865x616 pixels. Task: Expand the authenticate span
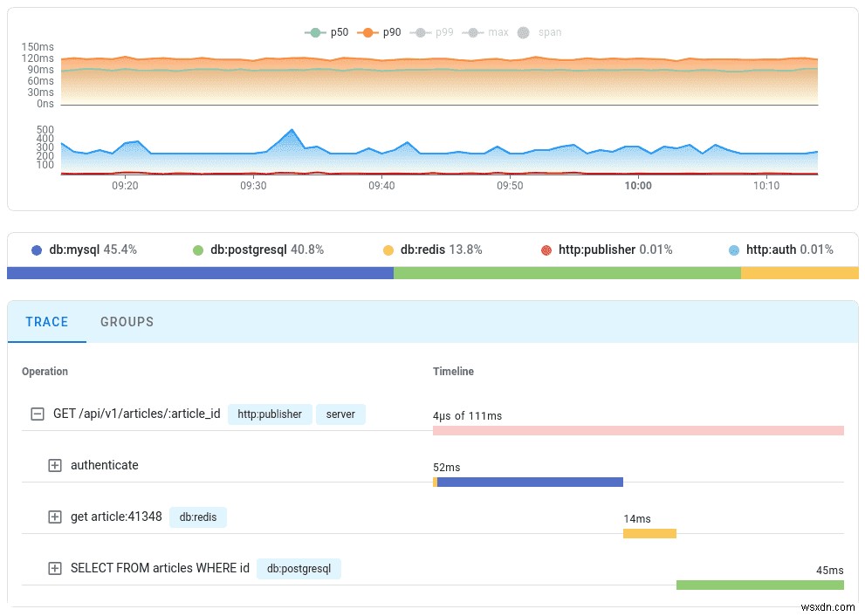[x=54, y=464]
